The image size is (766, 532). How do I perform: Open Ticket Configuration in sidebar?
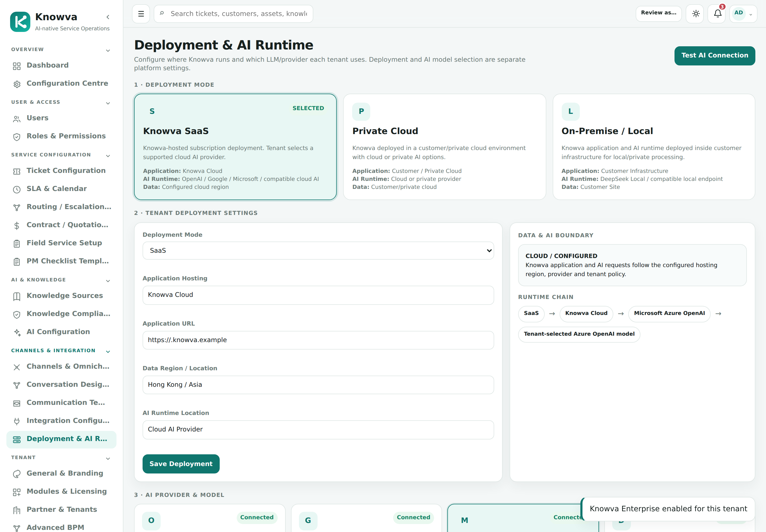(61, 171)
